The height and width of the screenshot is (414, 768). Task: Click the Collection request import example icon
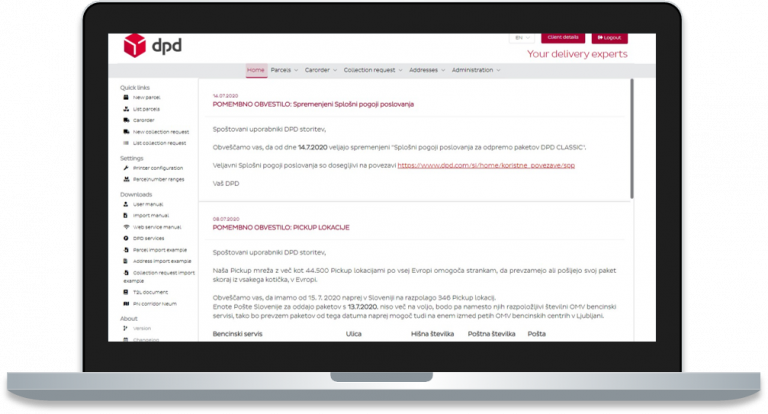click(x=126, y=272)
